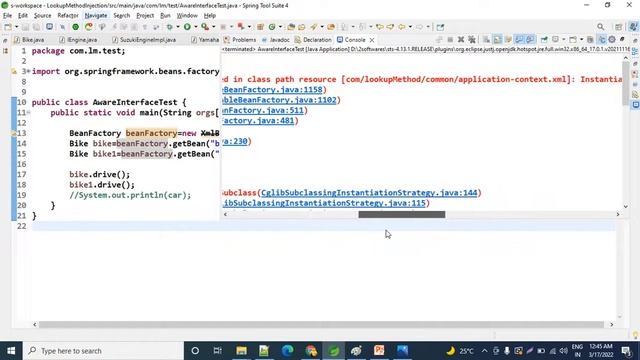Open the Navigate menu

[96, 16]
